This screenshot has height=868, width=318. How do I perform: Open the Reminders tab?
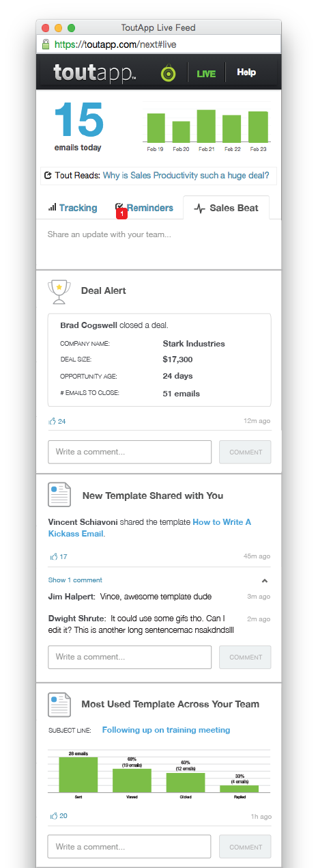click(x=144, y=208)
